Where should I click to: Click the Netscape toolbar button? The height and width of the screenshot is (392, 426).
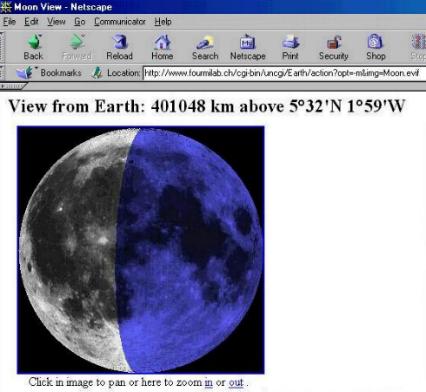(248, 47)
